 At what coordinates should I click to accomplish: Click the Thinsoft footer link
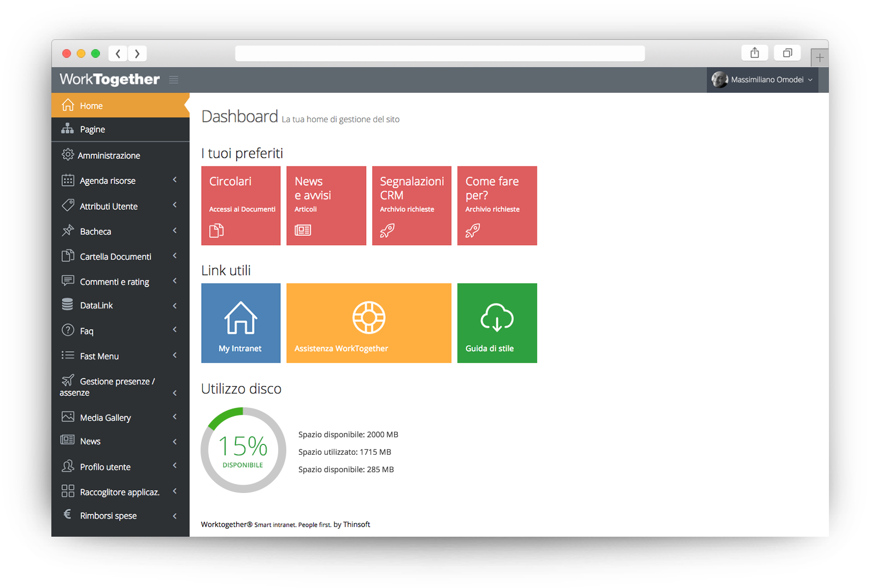pyautogui.click(x=356, y=524)
